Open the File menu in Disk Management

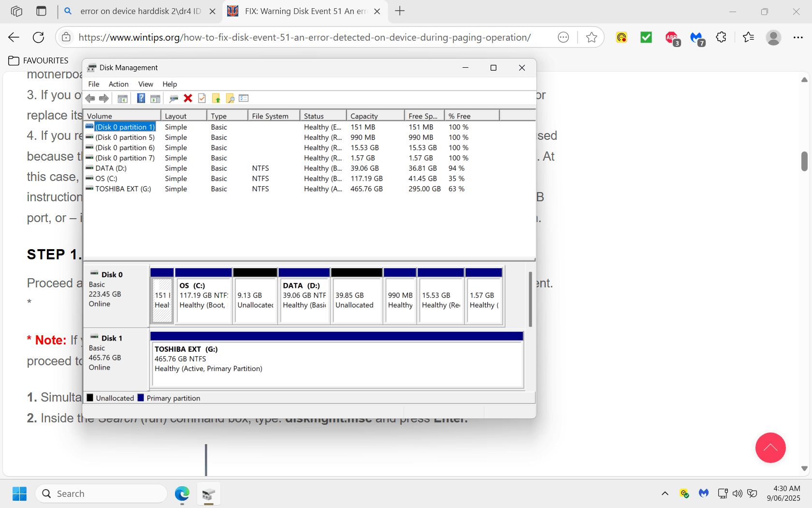(94, 84)
